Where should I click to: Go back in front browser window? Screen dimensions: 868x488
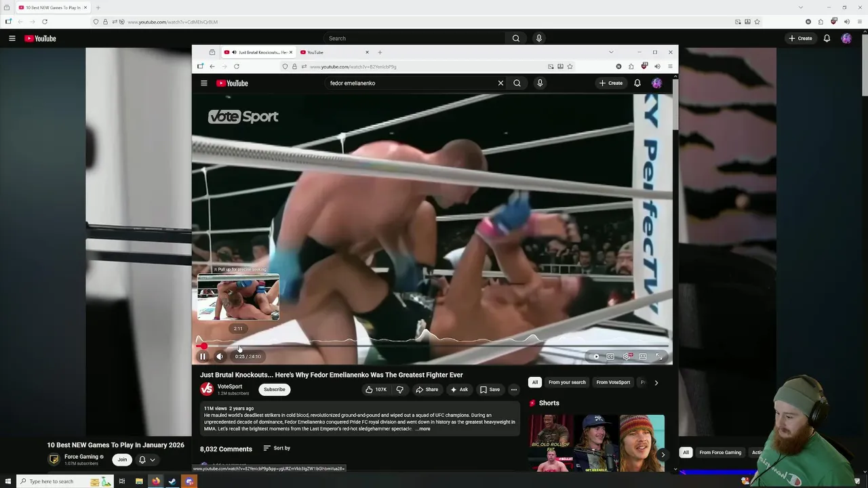point(212,66)
